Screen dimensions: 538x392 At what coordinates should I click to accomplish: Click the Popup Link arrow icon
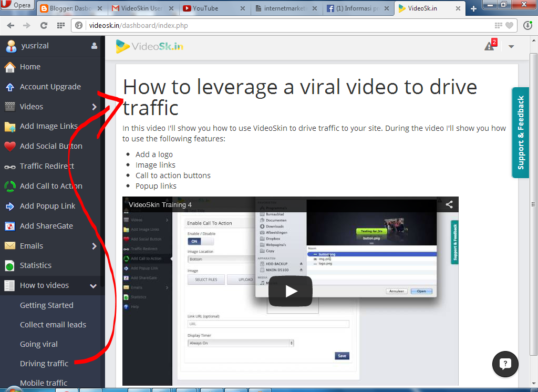pos(10,207)
